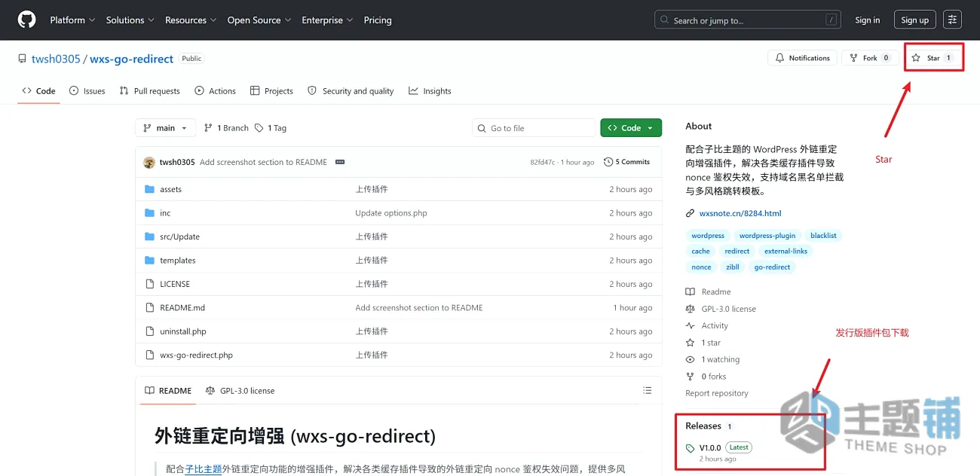
Task: Open the LICENSE file
Action: (x=175, y=284)
